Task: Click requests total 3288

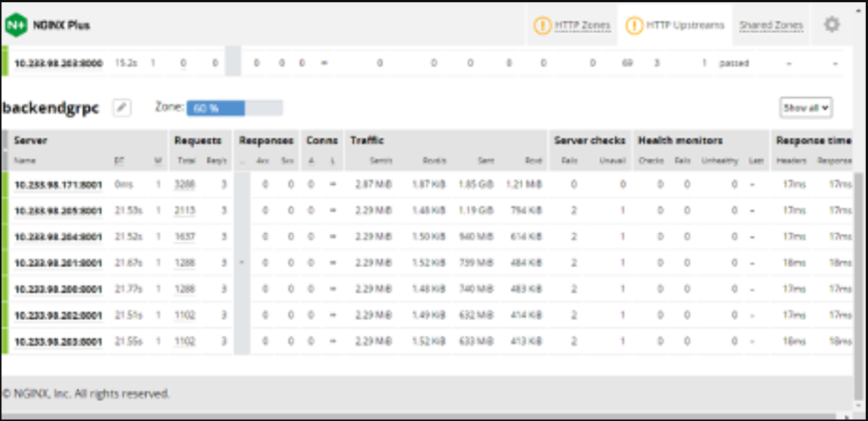Action: (184, 185)
